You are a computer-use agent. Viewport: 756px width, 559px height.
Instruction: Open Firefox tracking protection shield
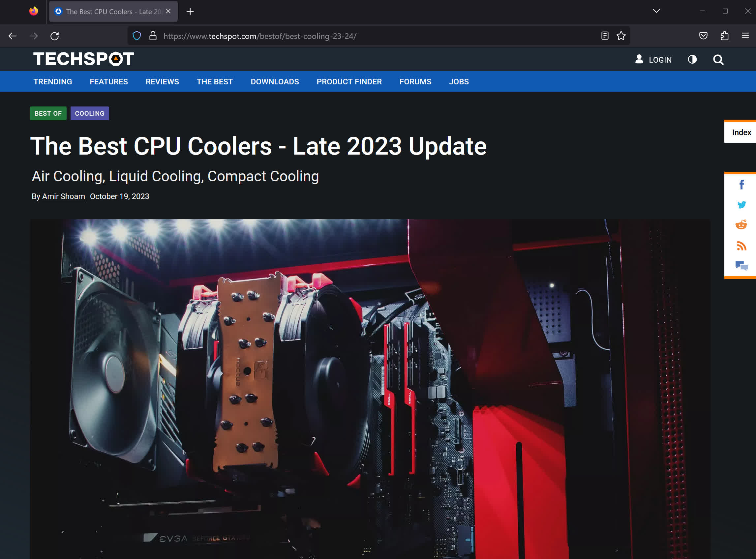pos(137,36)
